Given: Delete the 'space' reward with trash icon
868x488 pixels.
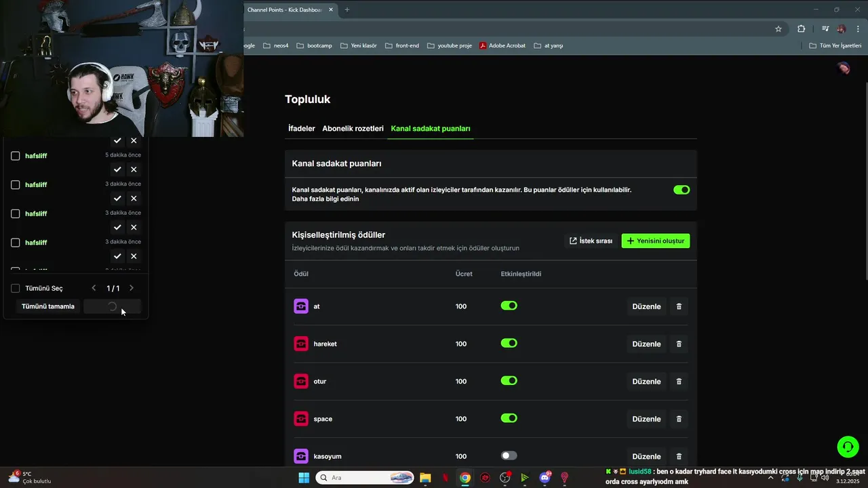Looking at the screenshot, I should tap(679, 419).
